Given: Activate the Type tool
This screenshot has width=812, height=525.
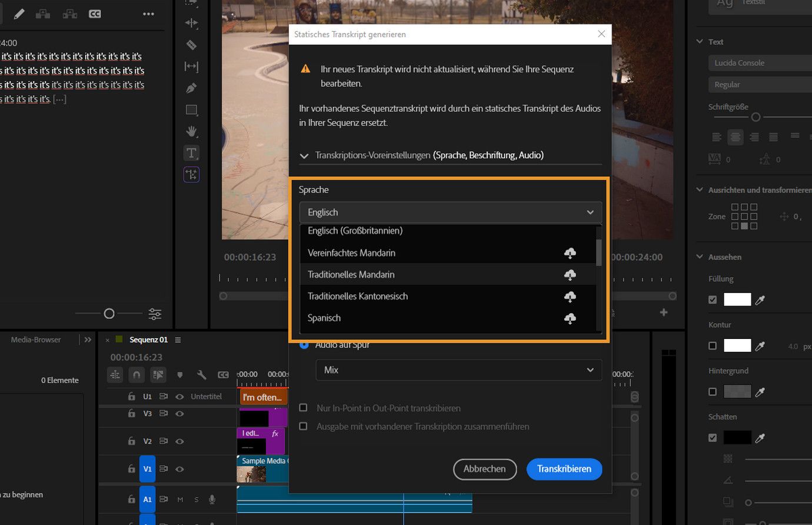Looking at the screenshot, I should point(191,153).
